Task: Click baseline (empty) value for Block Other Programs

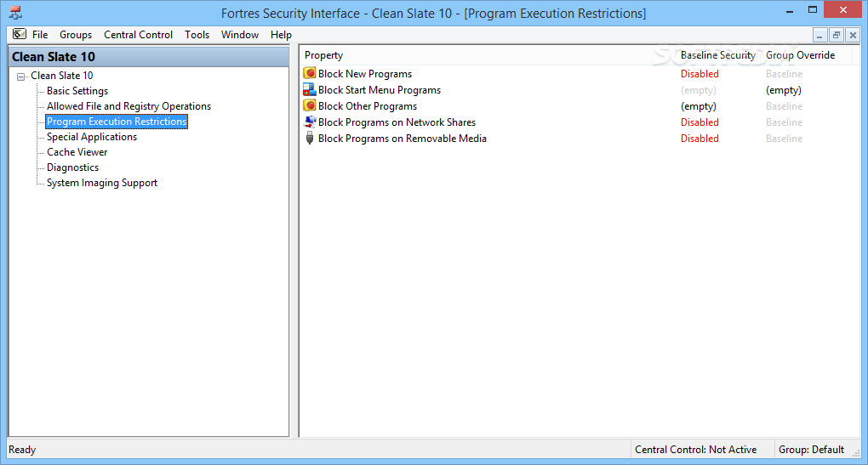Action: 699,106
